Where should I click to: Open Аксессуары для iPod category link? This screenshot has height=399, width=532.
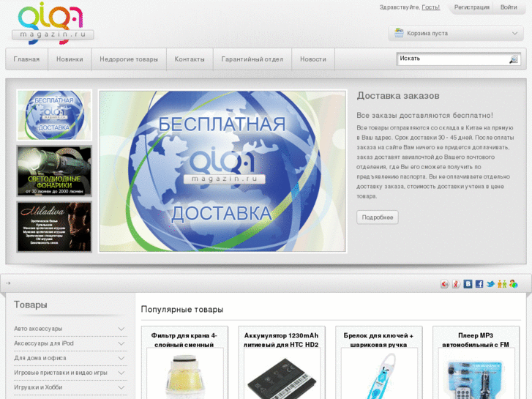click(x=43, y=343)
